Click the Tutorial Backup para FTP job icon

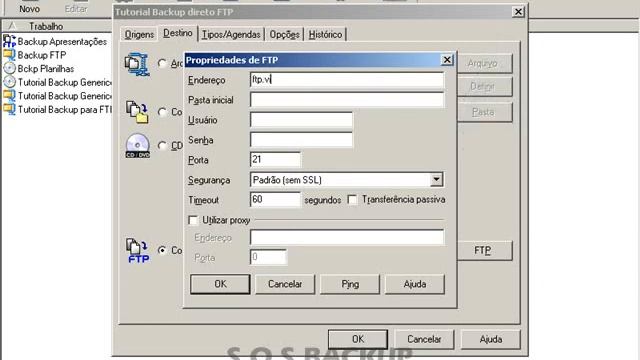coord(9,109)
